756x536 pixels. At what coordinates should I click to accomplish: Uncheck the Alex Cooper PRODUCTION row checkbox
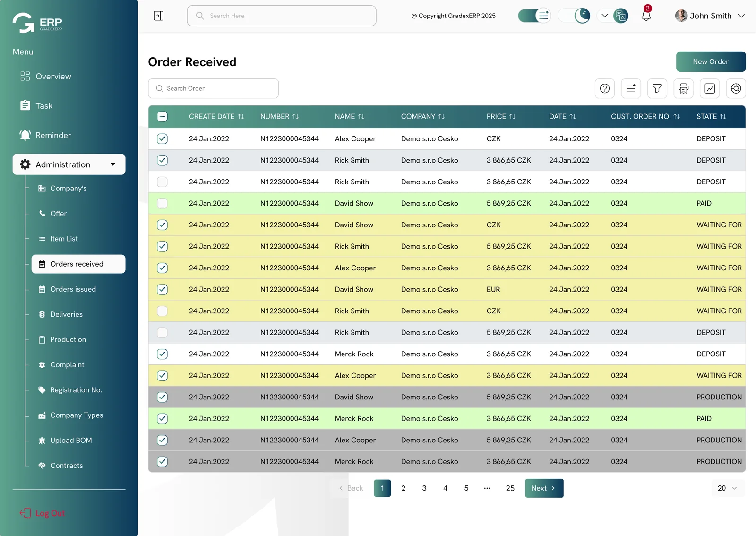[162, 440]
